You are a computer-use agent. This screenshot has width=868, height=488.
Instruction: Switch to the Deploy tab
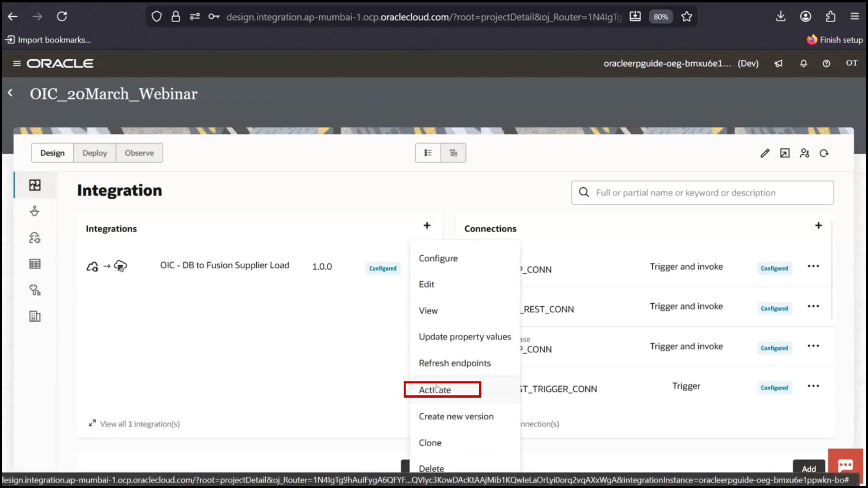point(94,153)
